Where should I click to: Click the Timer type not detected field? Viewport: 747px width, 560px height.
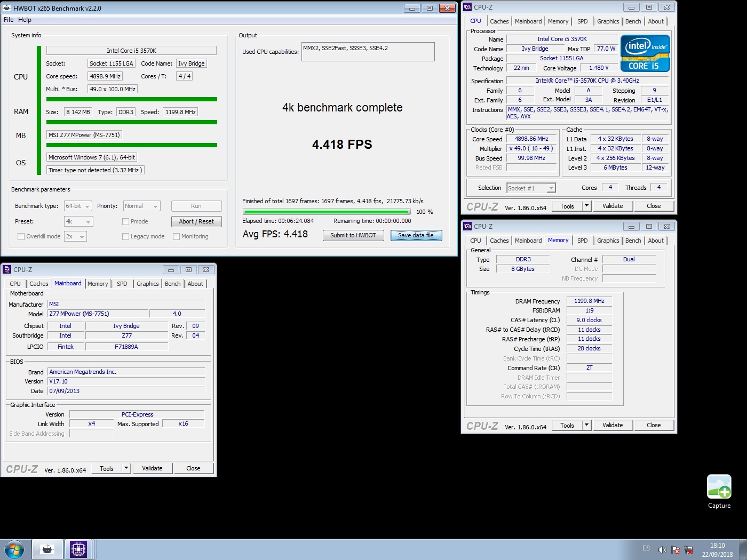pyautogui.click(x=95, y=170)
